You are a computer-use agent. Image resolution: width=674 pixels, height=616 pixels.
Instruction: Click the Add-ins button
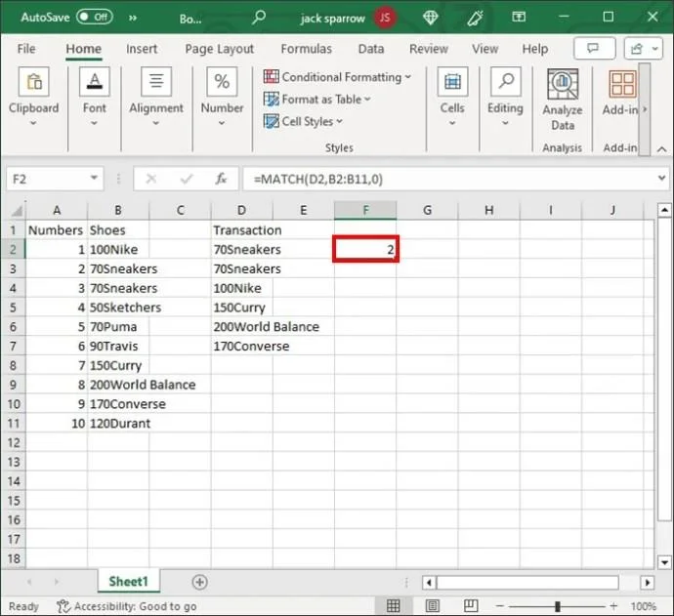[620, 93]
